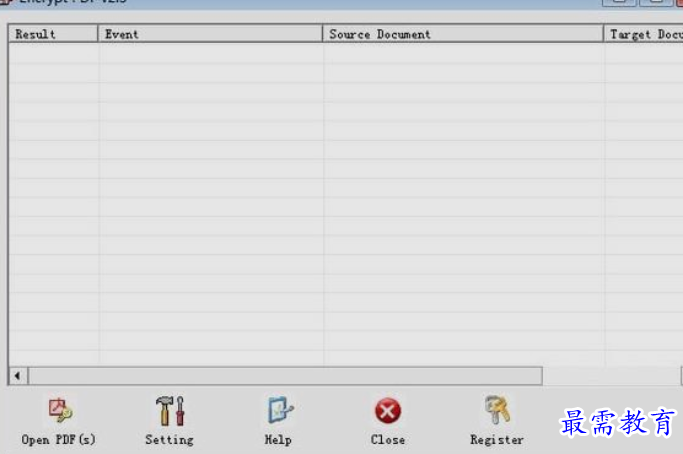Click the Register keys icon
683x454 pixels.
point(497,410)
